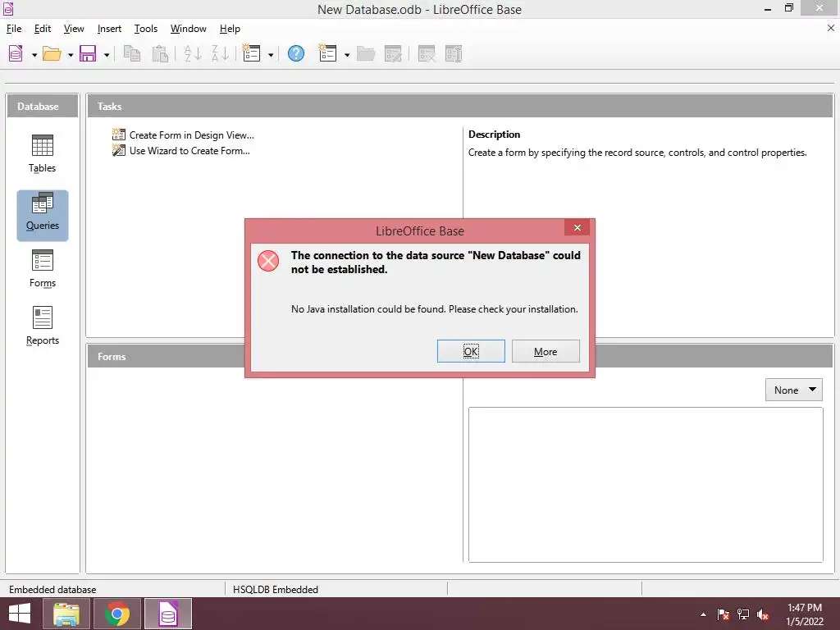Click the LibreOffice document icon in title bar
The height and width of the screenshot is (630, 840).
[8, 8]
